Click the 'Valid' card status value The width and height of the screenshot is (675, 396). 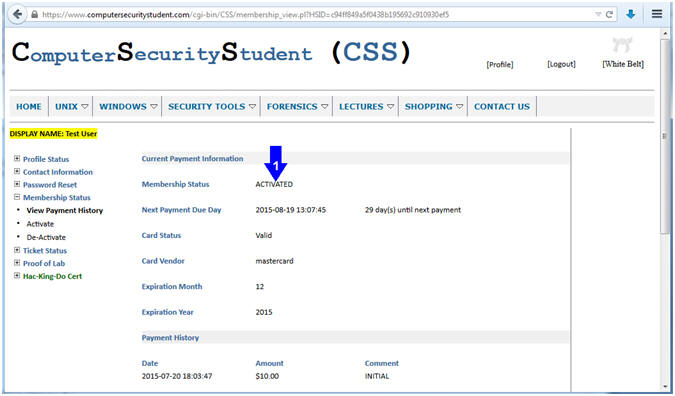coord(263,235)
